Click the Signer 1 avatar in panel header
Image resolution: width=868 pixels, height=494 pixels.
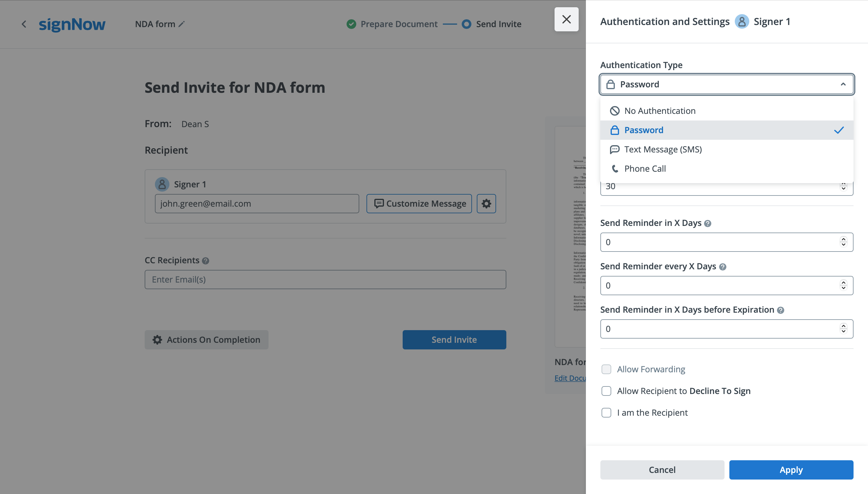742,22
